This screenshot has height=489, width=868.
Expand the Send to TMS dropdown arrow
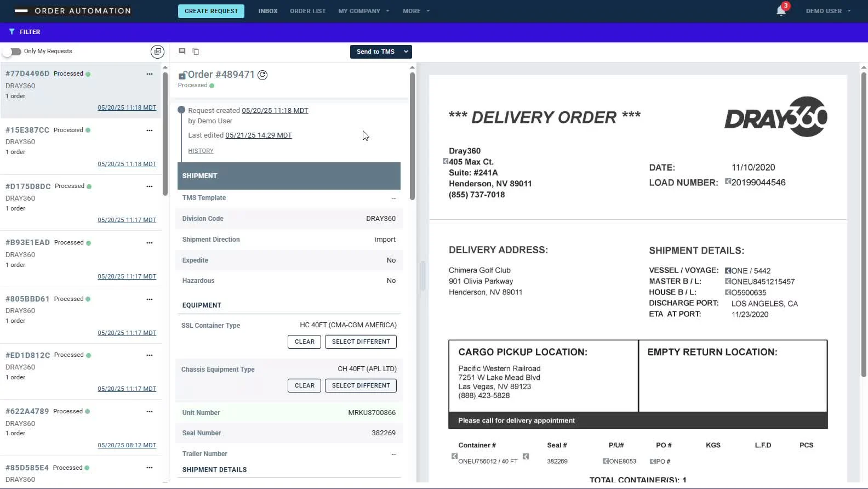(406, 52)
